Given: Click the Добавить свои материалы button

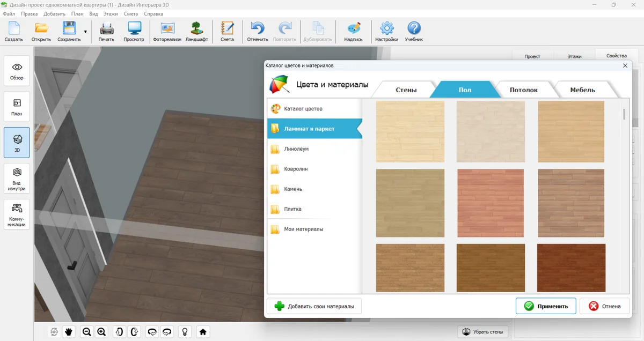Looking at the screenshot, I should (314, 306).
